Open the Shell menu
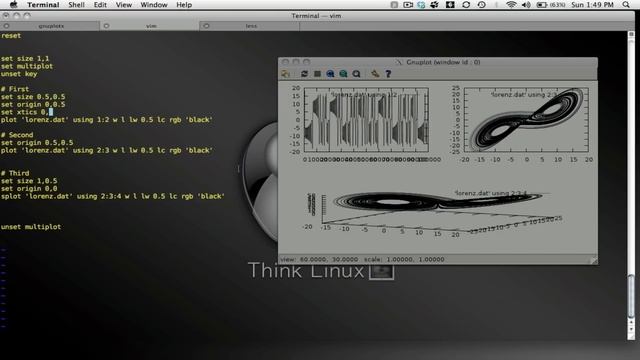Viewport: 640px width, 360px height. tap(76, 5)
